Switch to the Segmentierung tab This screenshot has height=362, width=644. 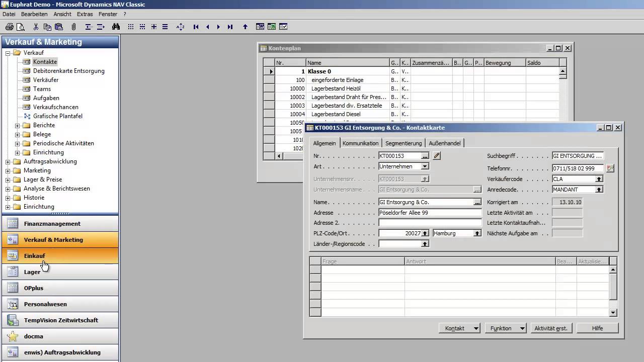pos(404,143)
